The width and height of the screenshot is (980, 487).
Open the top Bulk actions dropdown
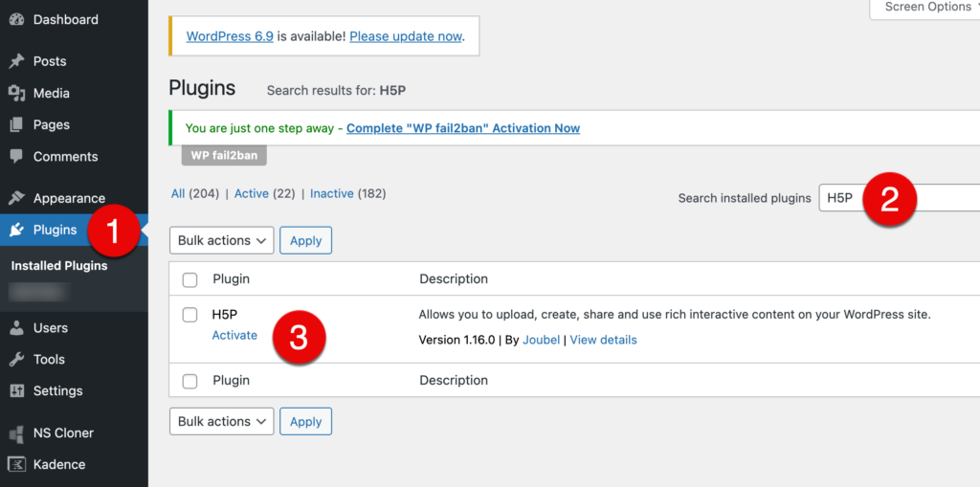pyautogui.click(x=221, y=240)
